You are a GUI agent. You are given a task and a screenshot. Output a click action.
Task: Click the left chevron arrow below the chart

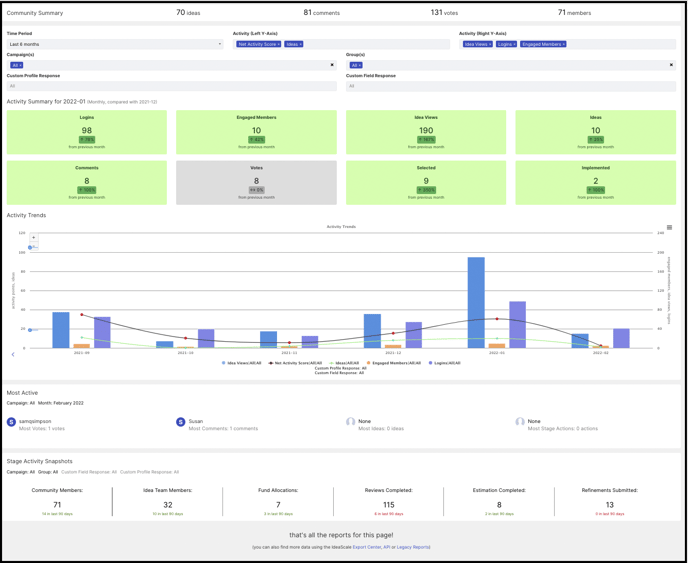(x=13, y=354)
